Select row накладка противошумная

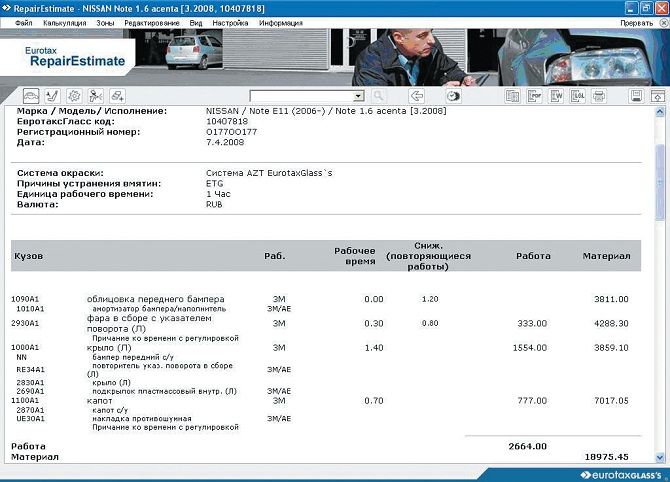142,419
